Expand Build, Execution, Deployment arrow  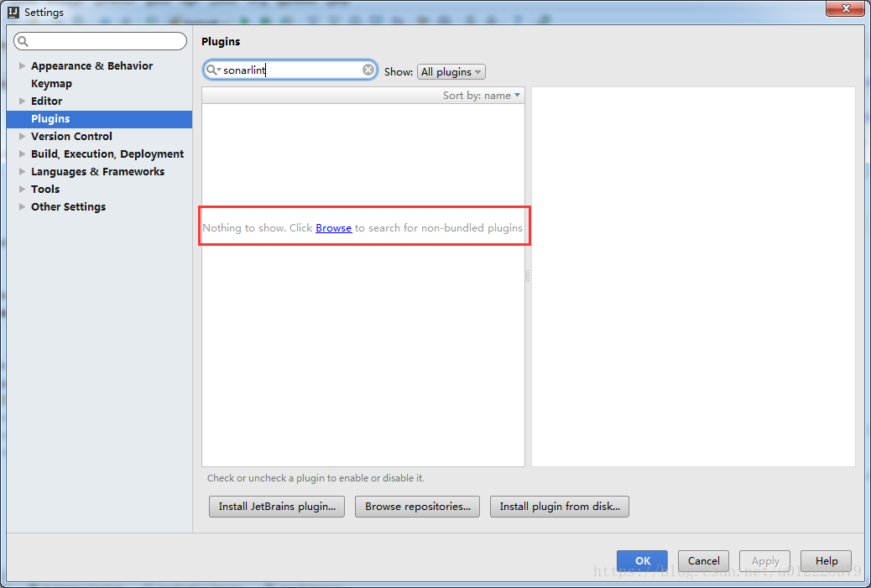coord(22,154)
